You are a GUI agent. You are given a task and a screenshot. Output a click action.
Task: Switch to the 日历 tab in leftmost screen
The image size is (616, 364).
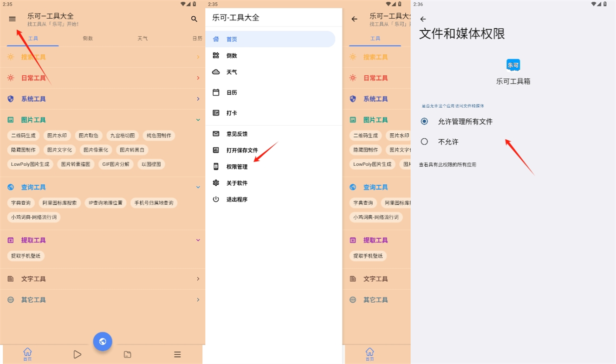197,39
